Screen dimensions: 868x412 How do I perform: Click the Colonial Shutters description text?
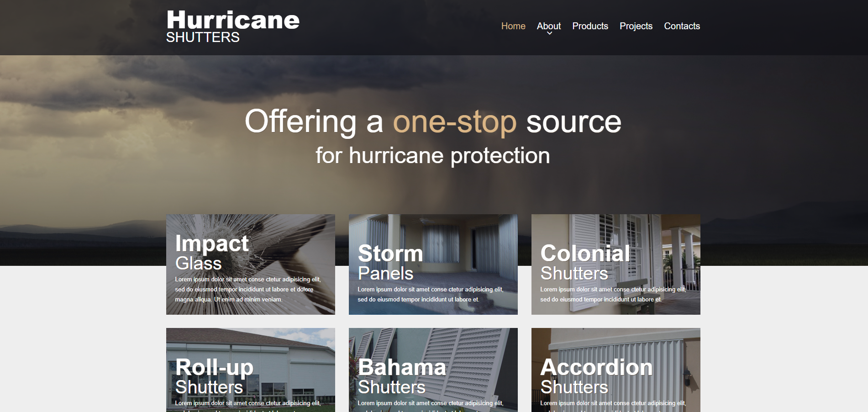pos(613,295)
